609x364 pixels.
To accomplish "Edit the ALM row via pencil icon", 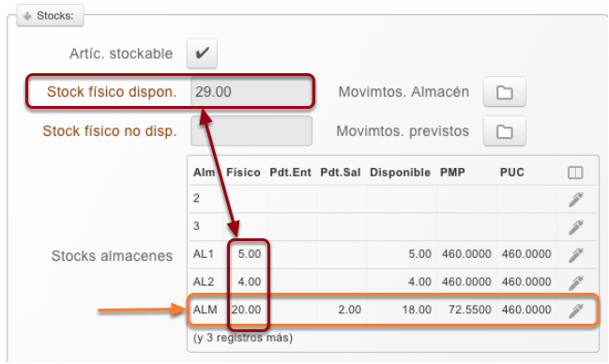I will 575,311.
